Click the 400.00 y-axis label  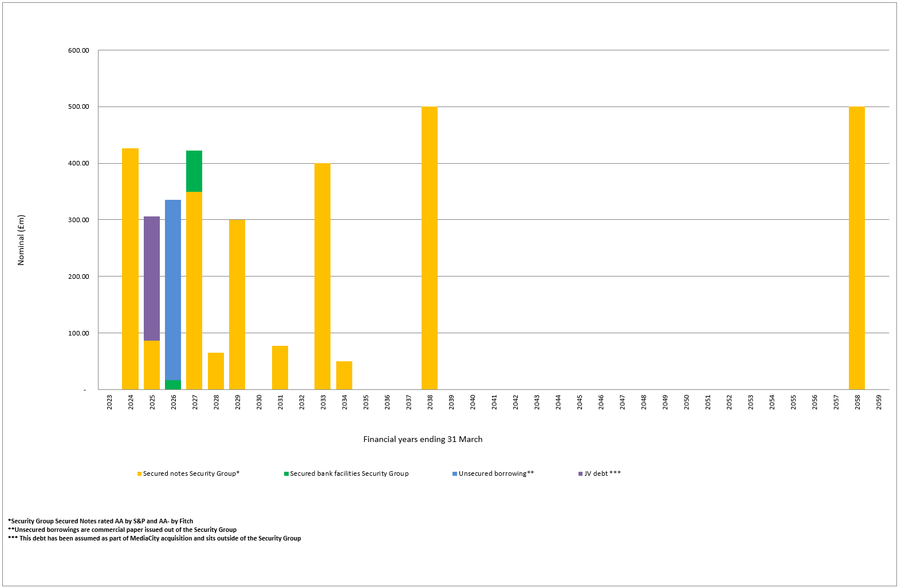pos(78,163)
